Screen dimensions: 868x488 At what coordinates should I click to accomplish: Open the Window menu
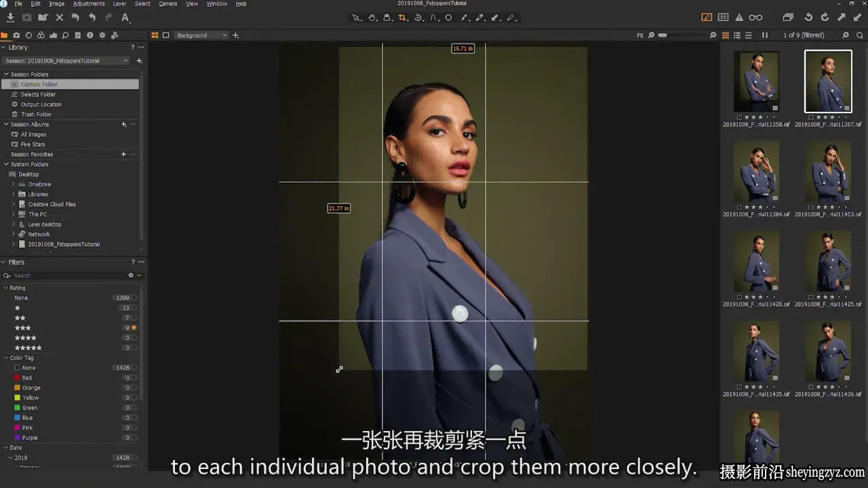216,3
